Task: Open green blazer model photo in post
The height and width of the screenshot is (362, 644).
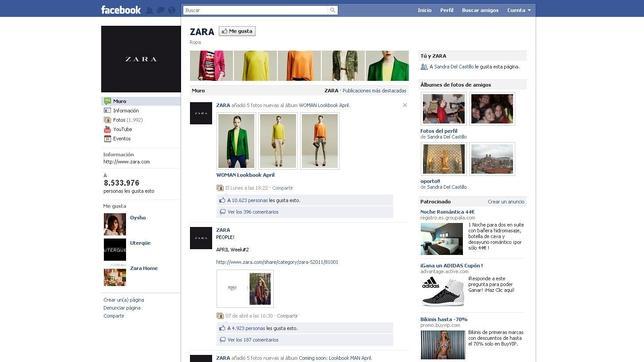Action: 236,141
